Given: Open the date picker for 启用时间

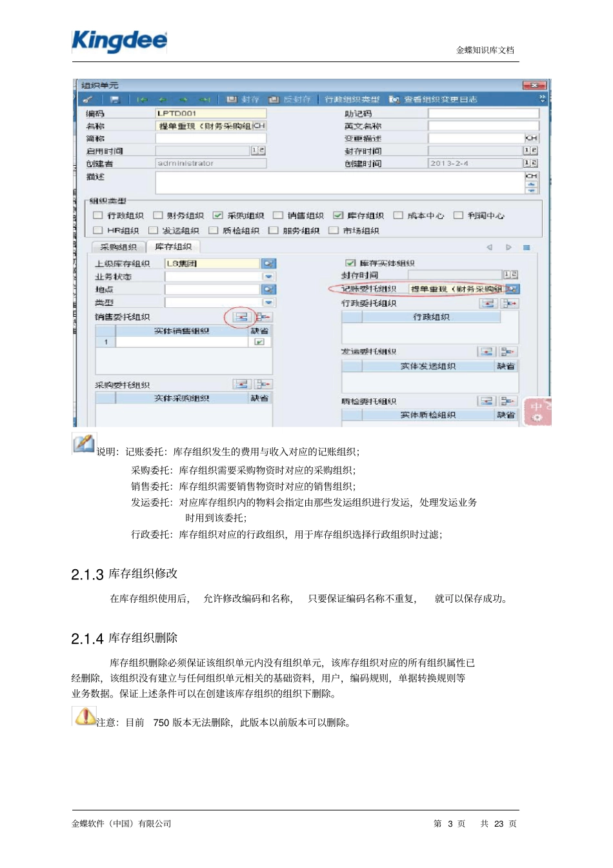Looking at the screenshot, I should pos(258,150).
